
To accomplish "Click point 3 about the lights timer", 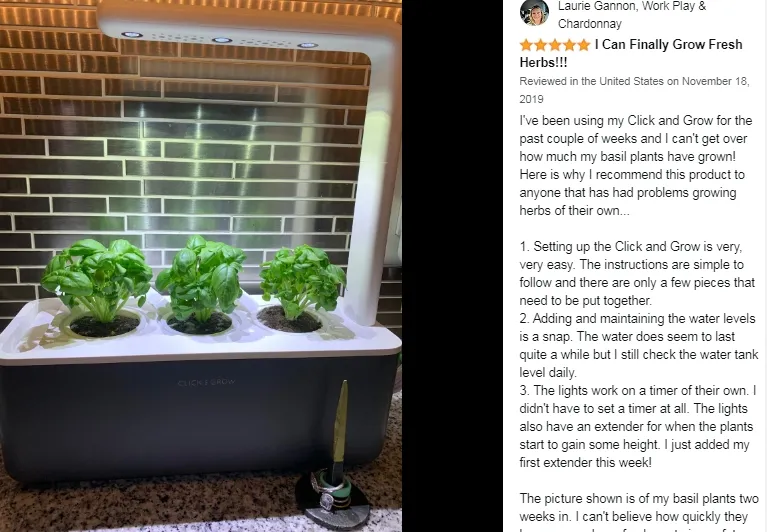I will pyautogui.click(x=638, y=426).
